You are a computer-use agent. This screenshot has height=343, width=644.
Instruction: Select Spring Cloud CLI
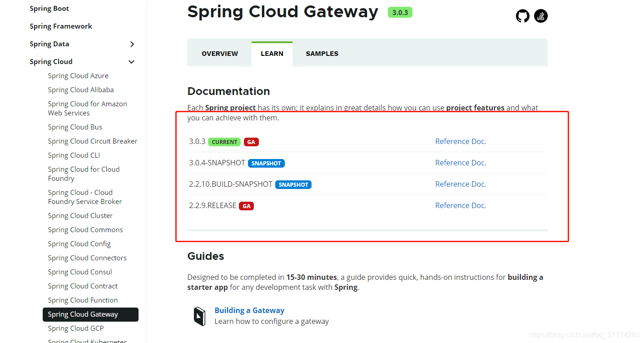pos(74,155)
